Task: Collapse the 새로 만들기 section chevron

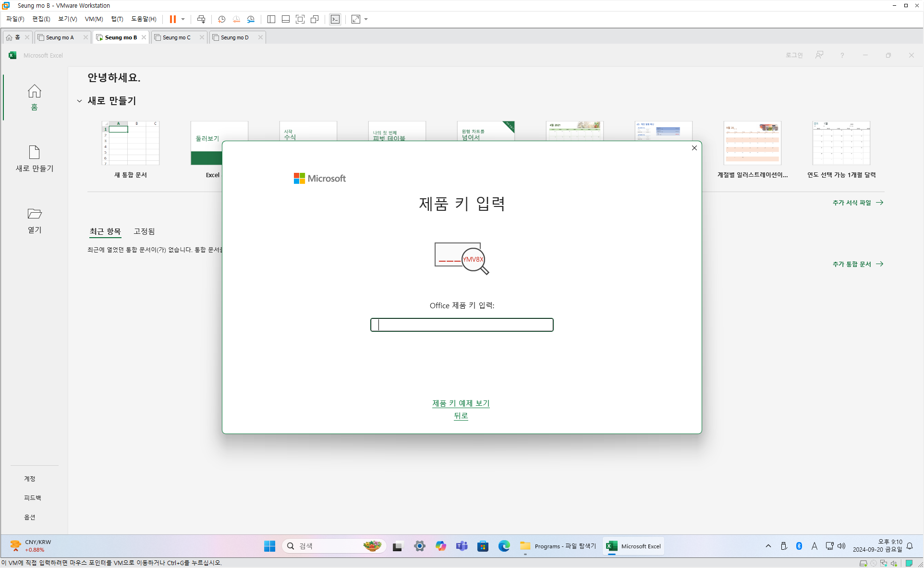Action: pyautogui.click(x=79, y=101)
